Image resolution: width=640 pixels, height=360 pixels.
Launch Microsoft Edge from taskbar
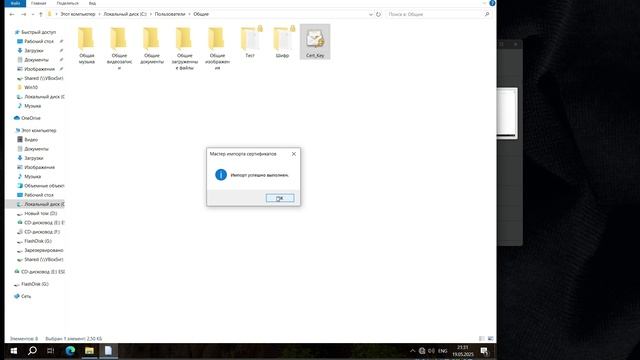pos(70,351)
